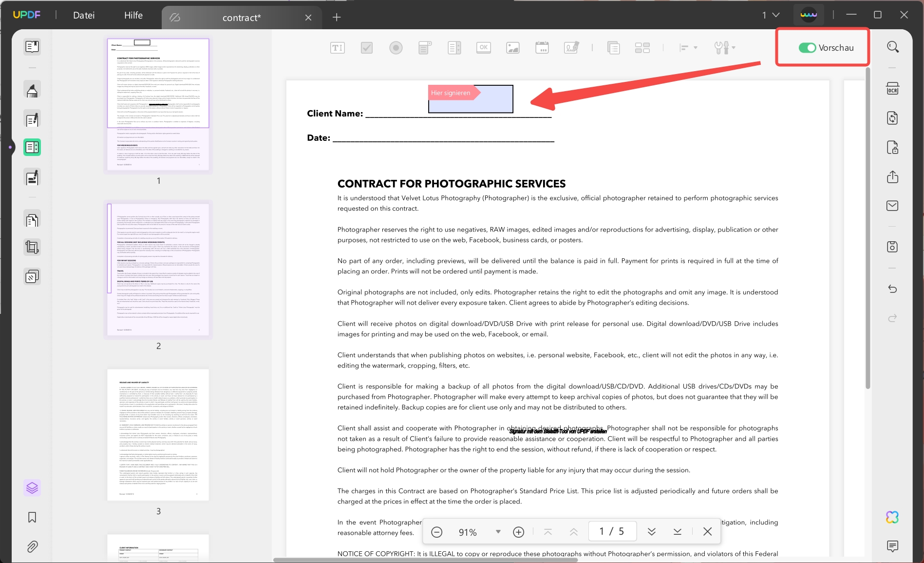Add a List Box form element
The image size is (924, 563).
454,48
